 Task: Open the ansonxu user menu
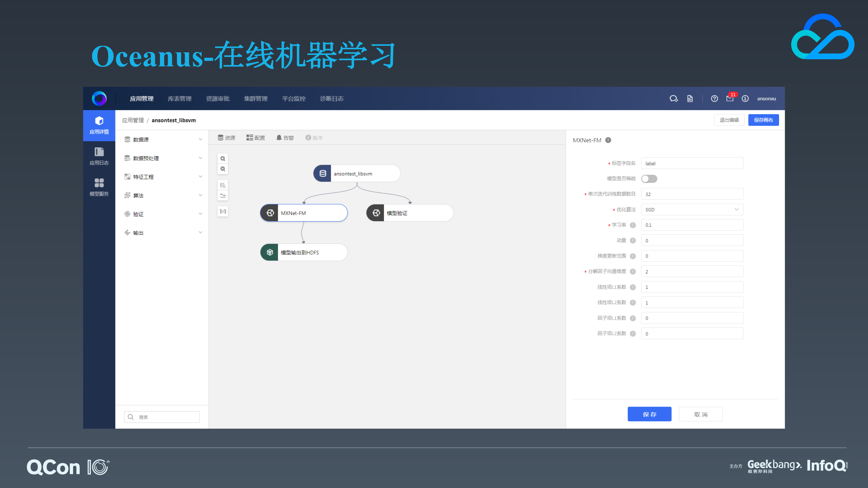(766, 99)
